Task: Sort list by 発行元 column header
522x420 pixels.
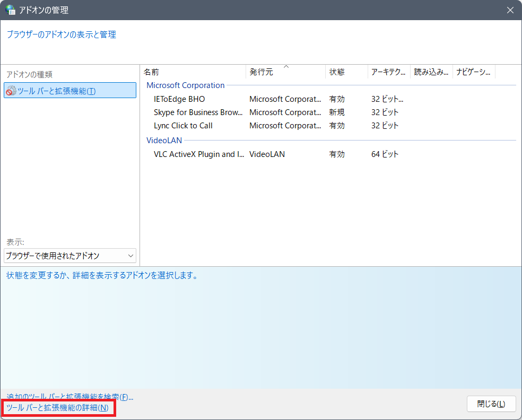Action: (x=285, y=72)
